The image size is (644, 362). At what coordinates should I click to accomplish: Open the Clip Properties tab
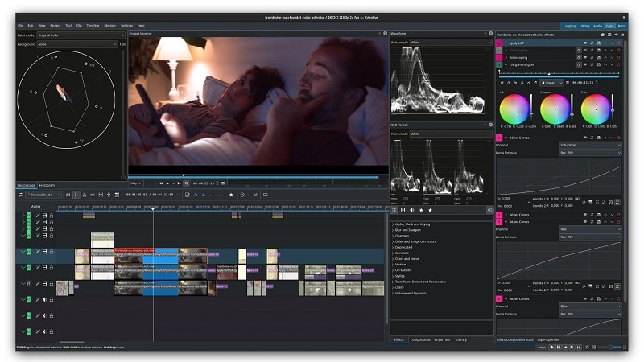point(548,339)
